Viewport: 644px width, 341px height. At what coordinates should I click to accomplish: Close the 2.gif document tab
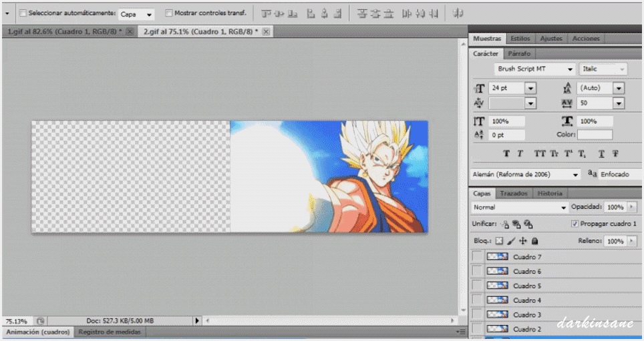click(x=266, y=31)
